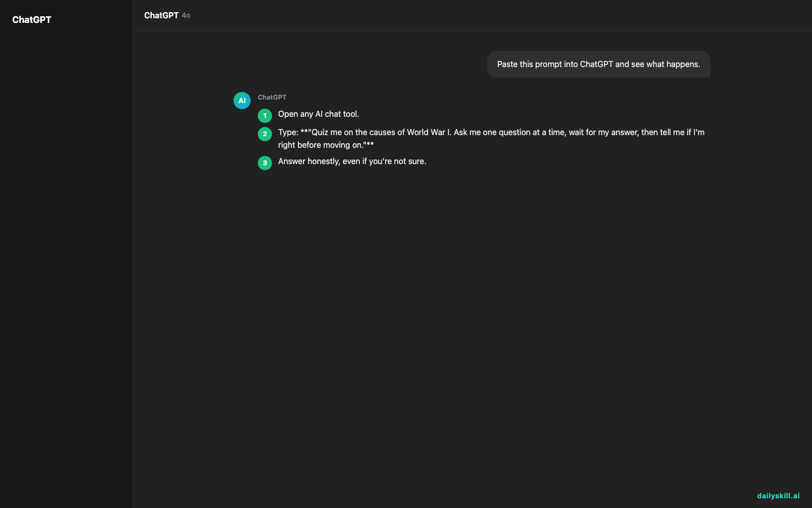Click the teal AI avatar icon
Screen dimensions: 812x508
(242, 101)
